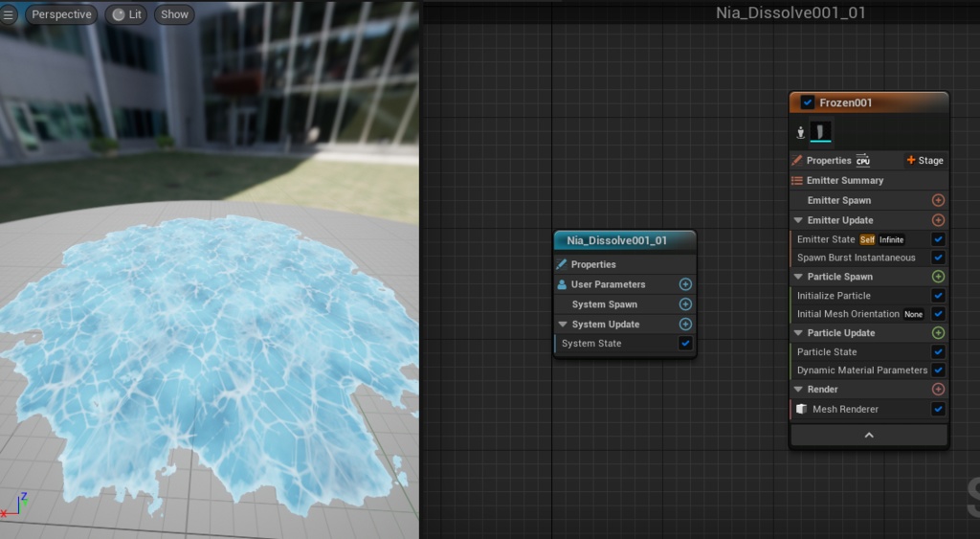Select the Dynamic Material Parameters module
The height and width of the screenshot is (539, 980).
(860, 371)
